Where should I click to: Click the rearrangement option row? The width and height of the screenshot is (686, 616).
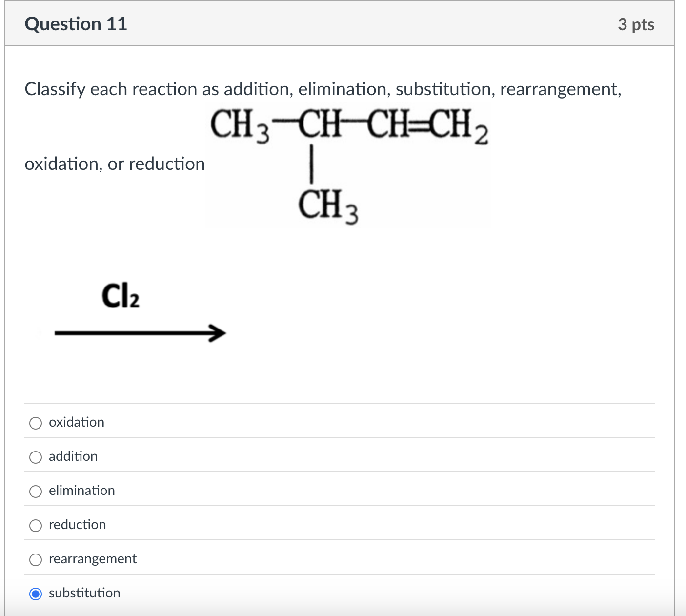(92, 559)
